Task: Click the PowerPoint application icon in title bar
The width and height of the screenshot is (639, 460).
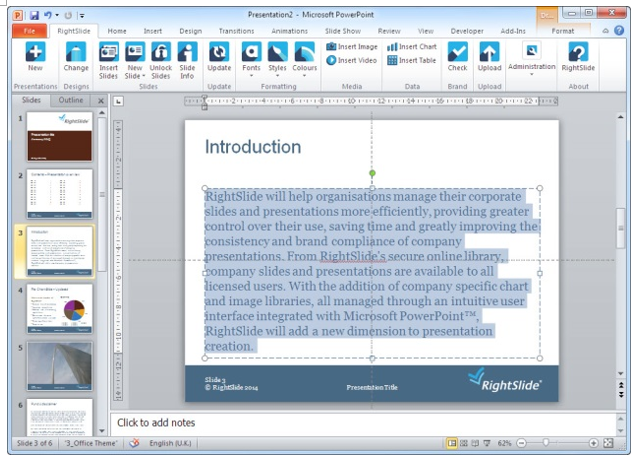Action: [18, 15]
